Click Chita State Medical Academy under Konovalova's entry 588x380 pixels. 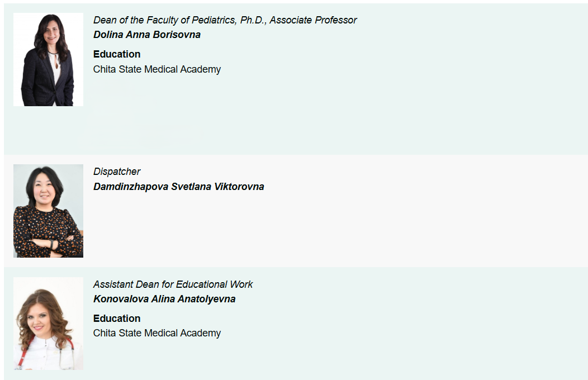[x=157, y=333]
